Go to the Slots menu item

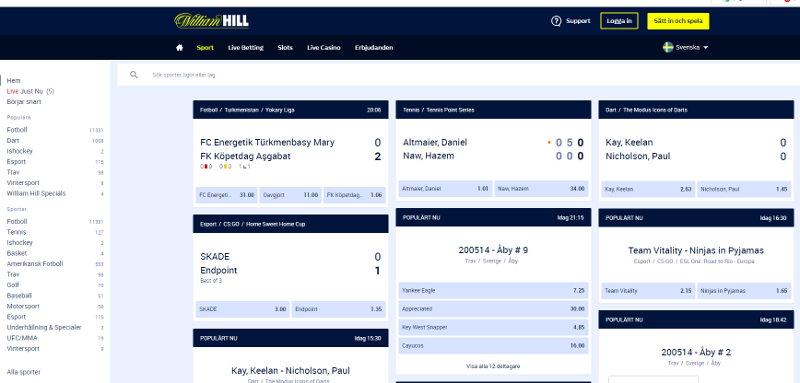(285, 47)
